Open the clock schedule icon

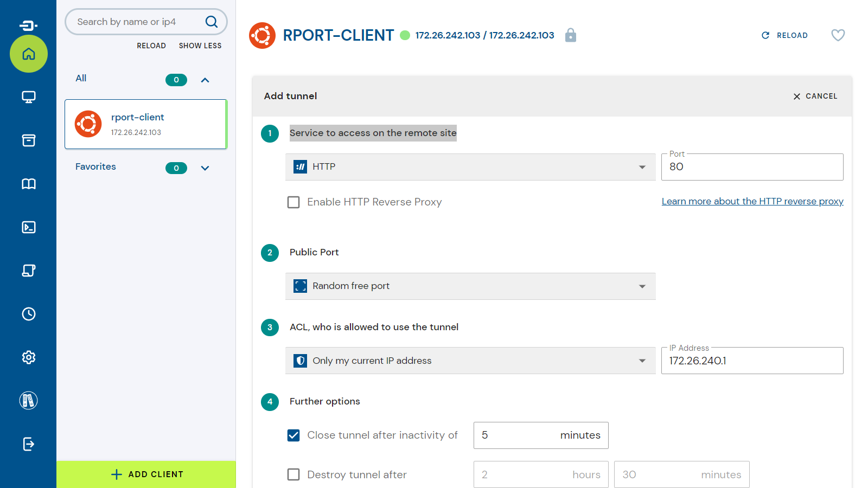(29, 314)
